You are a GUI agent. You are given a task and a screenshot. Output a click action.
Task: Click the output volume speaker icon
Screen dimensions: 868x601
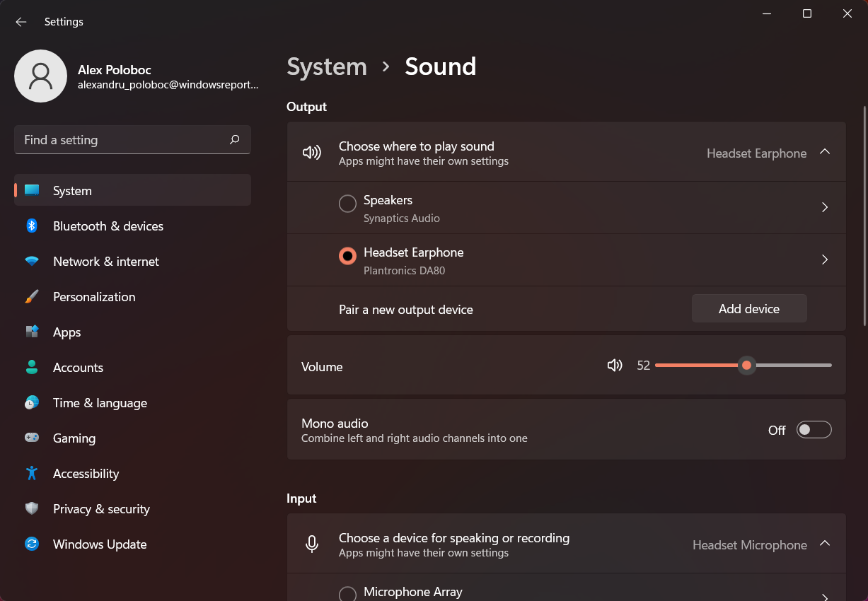[614, 365]
